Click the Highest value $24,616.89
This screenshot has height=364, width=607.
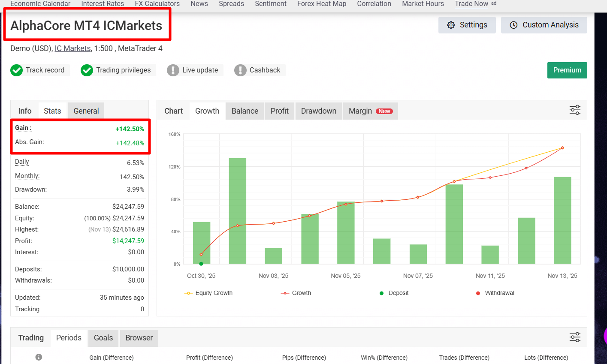128,229
